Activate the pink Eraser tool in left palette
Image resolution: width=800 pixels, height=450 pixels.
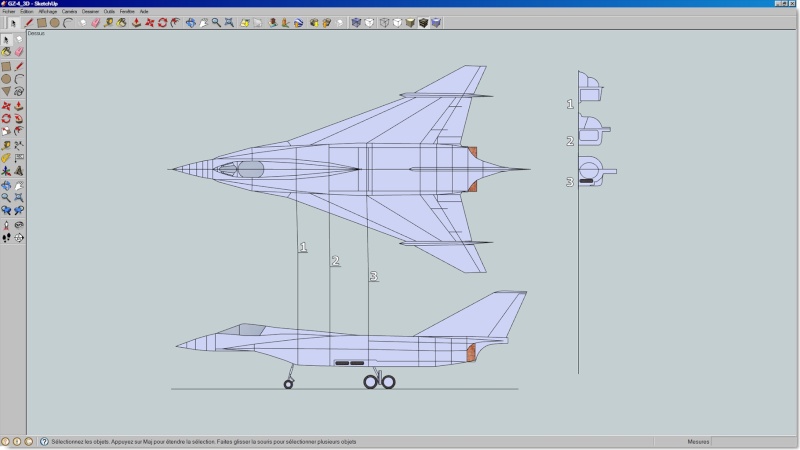(19, 52)
